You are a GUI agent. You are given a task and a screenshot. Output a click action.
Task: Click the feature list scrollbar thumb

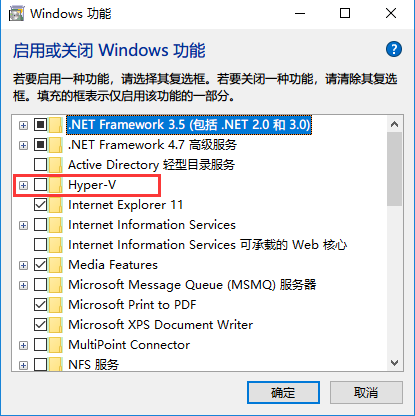pos(395,169)
